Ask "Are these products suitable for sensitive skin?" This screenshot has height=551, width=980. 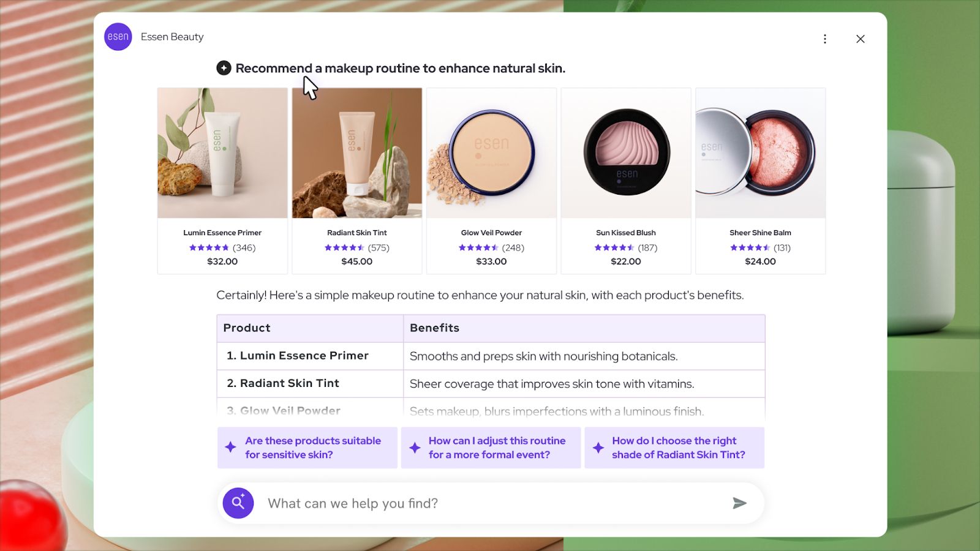313,448
